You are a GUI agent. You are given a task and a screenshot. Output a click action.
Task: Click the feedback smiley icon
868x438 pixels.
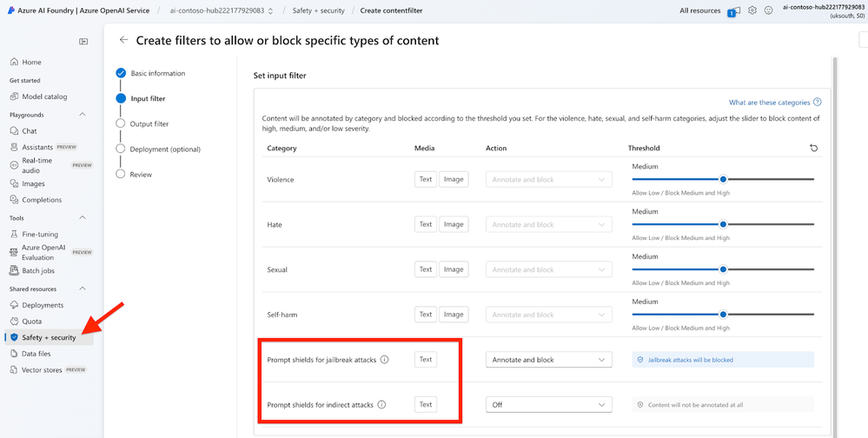[768, 10]
